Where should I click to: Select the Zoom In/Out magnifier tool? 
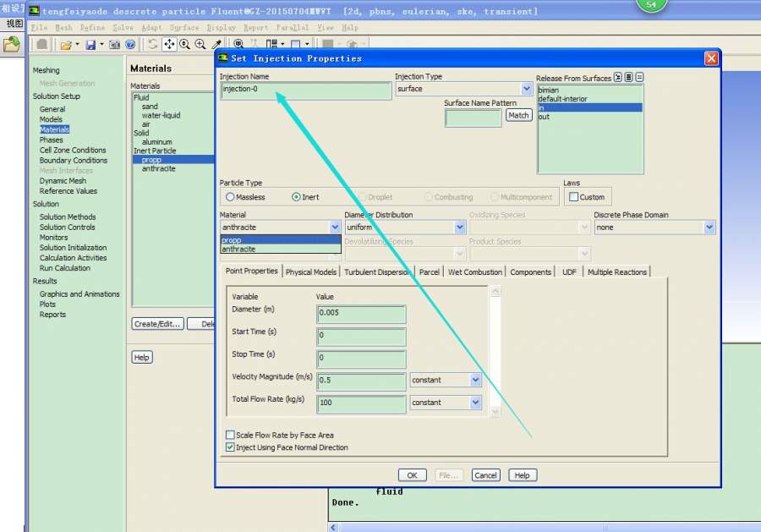pyautogui.click(x=185, y=44)
